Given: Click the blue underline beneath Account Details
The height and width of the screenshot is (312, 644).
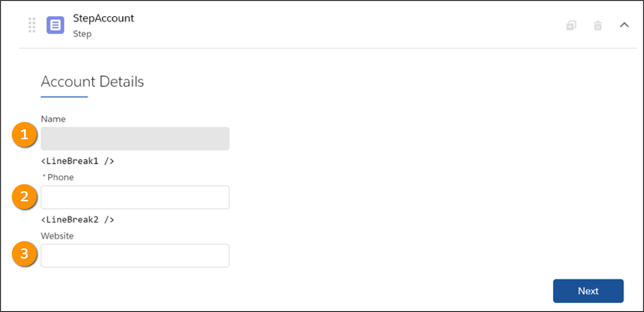Looking at the screenshot, I should (64, 96).
